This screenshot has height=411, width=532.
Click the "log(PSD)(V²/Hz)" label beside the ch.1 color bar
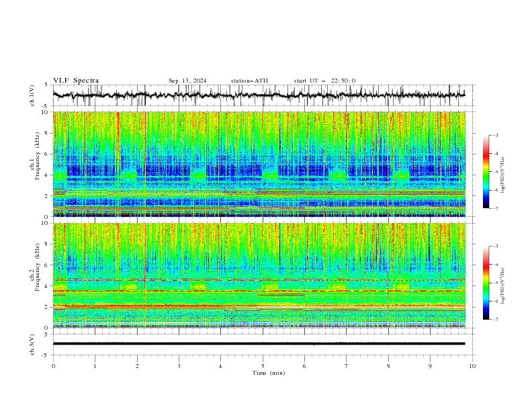(x=503, y=175)
